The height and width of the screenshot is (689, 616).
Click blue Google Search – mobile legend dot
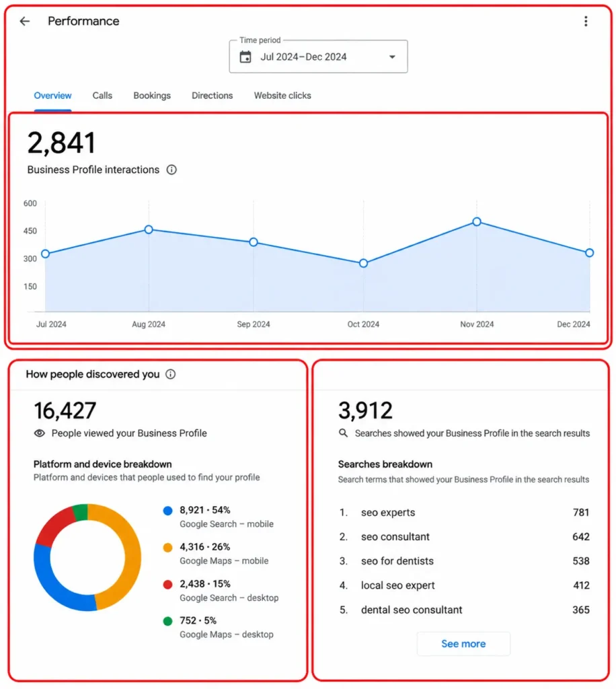(167, 511)
